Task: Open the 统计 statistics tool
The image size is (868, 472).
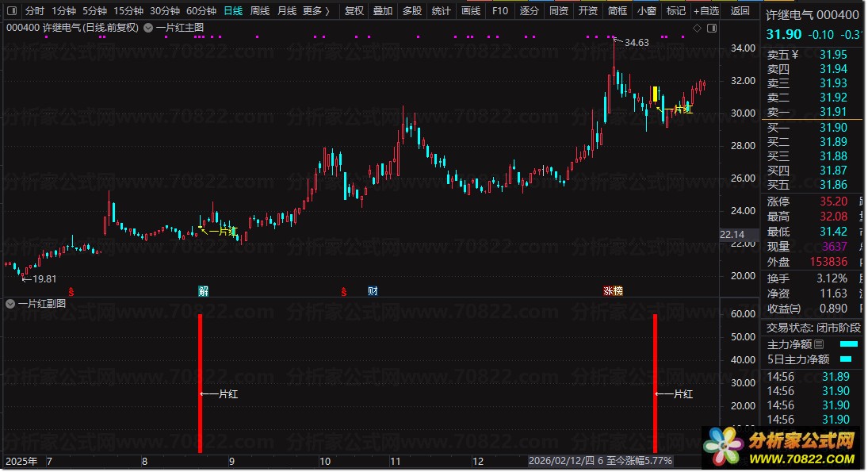Action: point(442,10)
